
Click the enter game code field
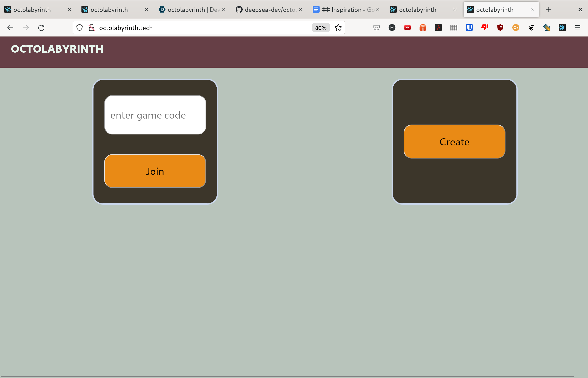tap(155, 115)
